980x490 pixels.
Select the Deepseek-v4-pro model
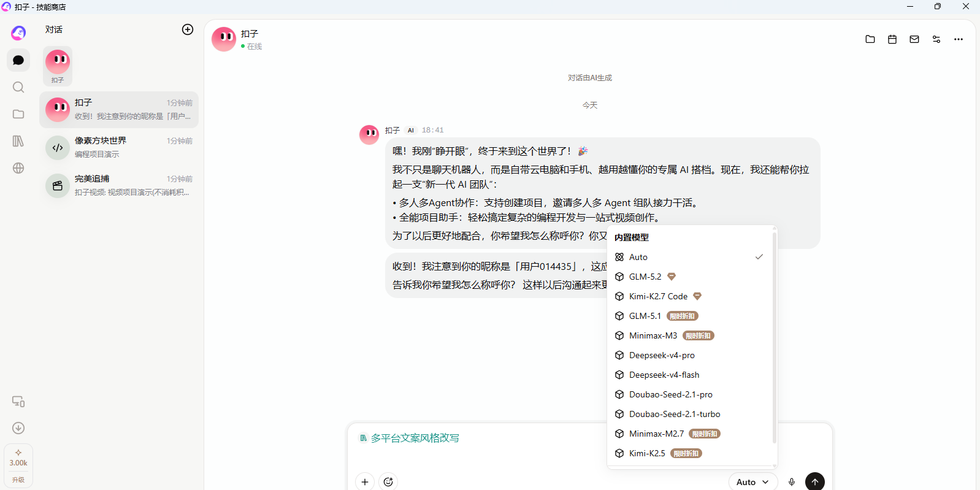tap(690, 355)
